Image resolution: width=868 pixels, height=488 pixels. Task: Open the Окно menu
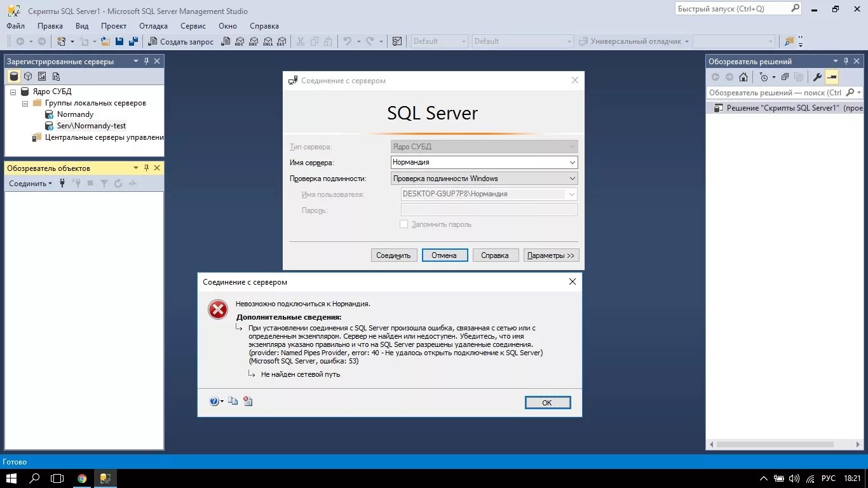[227, 26]
